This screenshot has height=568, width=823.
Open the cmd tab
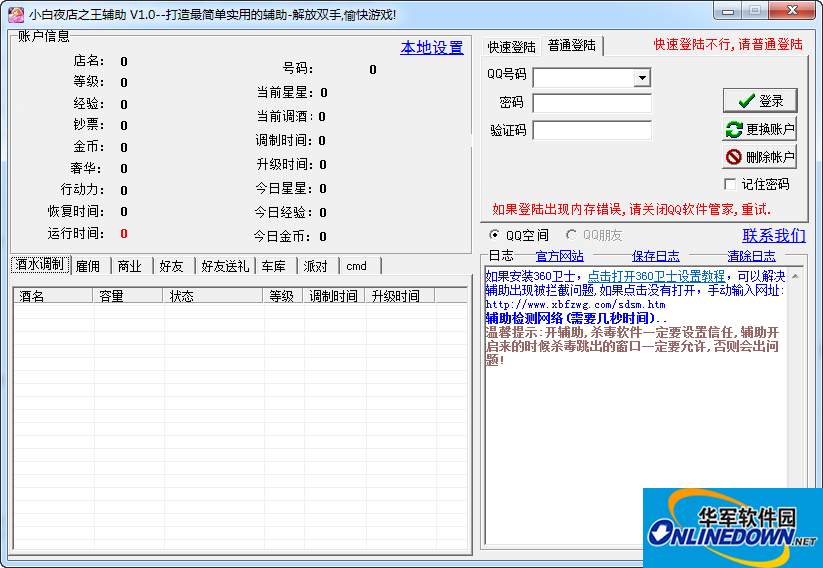click(x=360, y=266)
